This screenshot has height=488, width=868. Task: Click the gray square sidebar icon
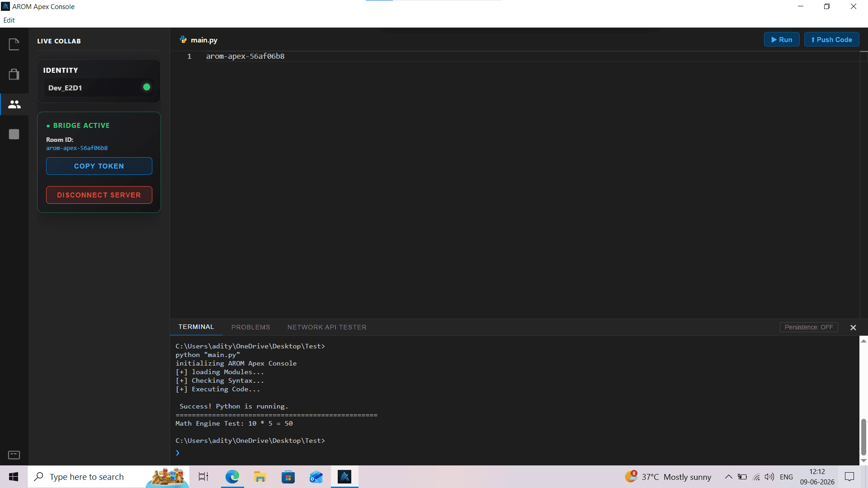click(x=14, y=134)
